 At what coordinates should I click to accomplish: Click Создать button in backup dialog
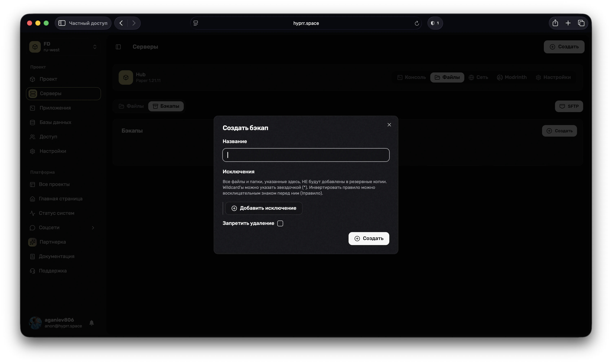pyautogui.click(x=369, y=238)
